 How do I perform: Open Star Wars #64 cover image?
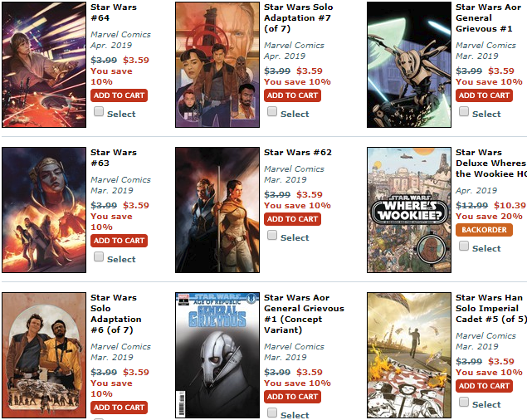point(44,65)
